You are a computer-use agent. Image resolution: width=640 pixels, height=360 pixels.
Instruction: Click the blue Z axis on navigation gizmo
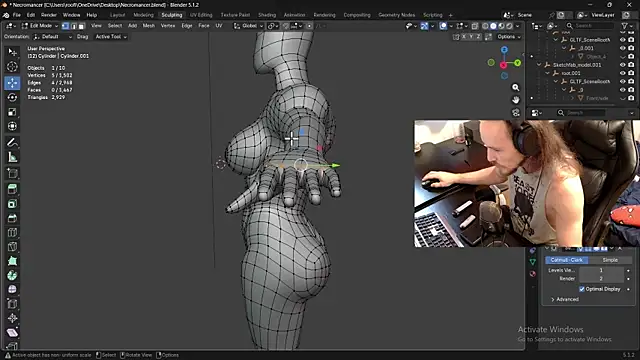point(504,49)
